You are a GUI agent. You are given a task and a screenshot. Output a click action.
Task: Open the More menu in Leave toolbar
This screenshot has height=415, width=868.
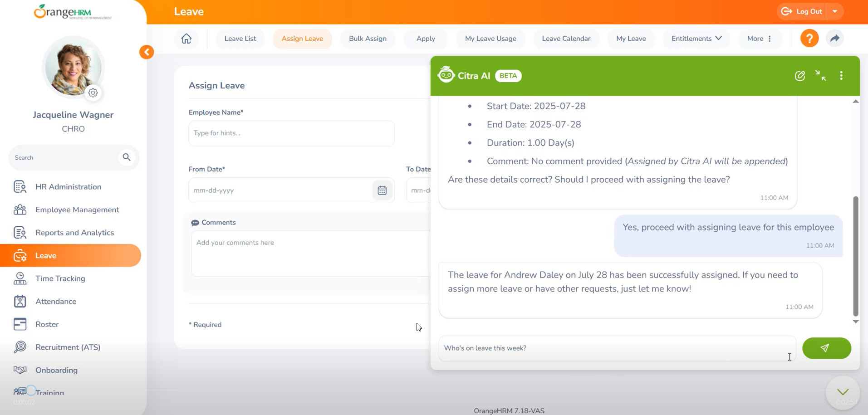(x=759, y=39)
